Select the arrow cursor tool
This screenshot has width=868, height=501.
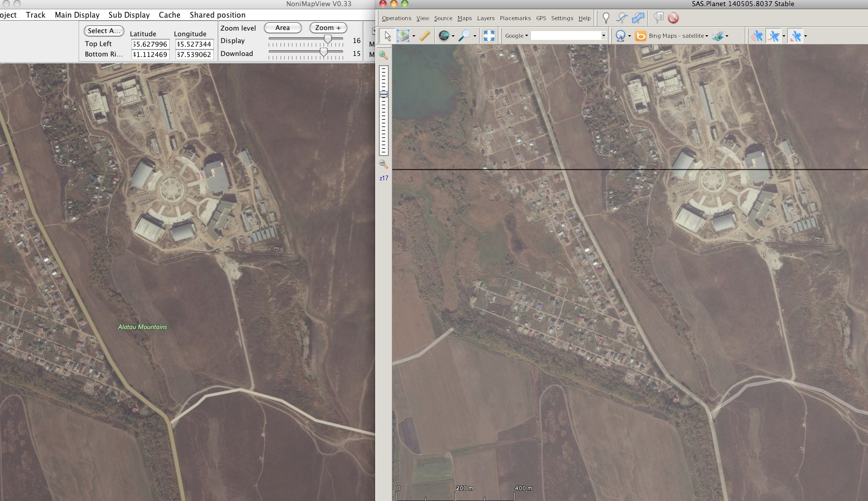(x=387, y=36)
